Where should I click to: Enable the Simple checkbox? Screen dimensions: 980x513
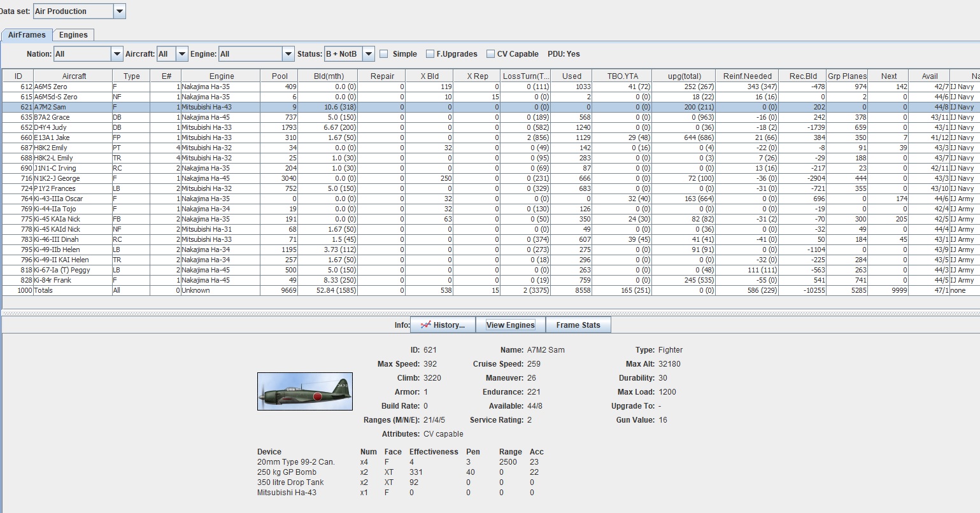tap(384, 54)
